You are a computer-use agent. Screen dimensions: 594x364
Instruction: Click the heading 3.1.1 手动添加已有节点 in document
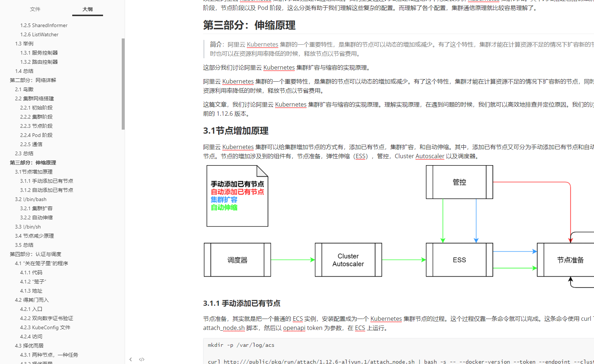[242, 303]
